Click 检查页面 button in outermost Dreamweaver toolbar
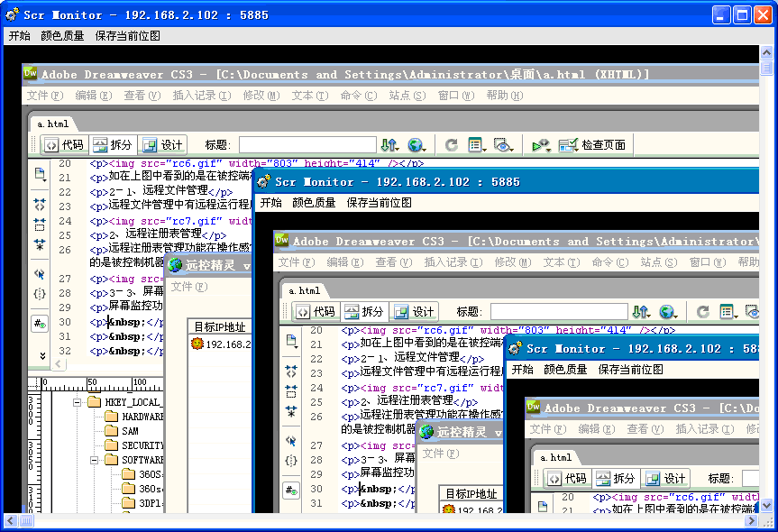The image size is (778, 532). point(593,144)
